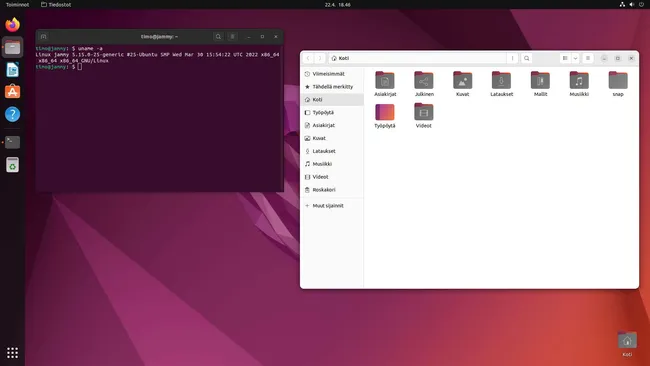The height and width of the screenshot is (366, 650).
Task: Expand view options dropdown arrow in Files
Action: pos(575,58)
